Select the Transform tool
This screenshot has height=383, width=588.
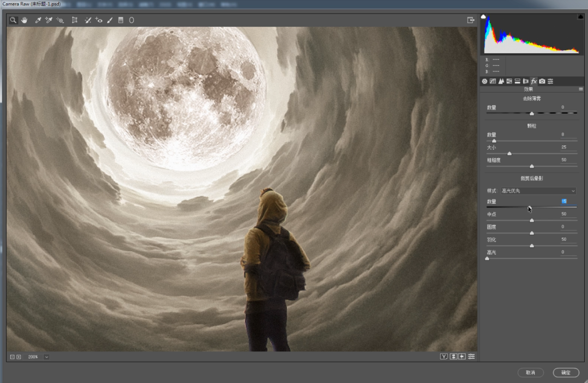tap(75, 20)
